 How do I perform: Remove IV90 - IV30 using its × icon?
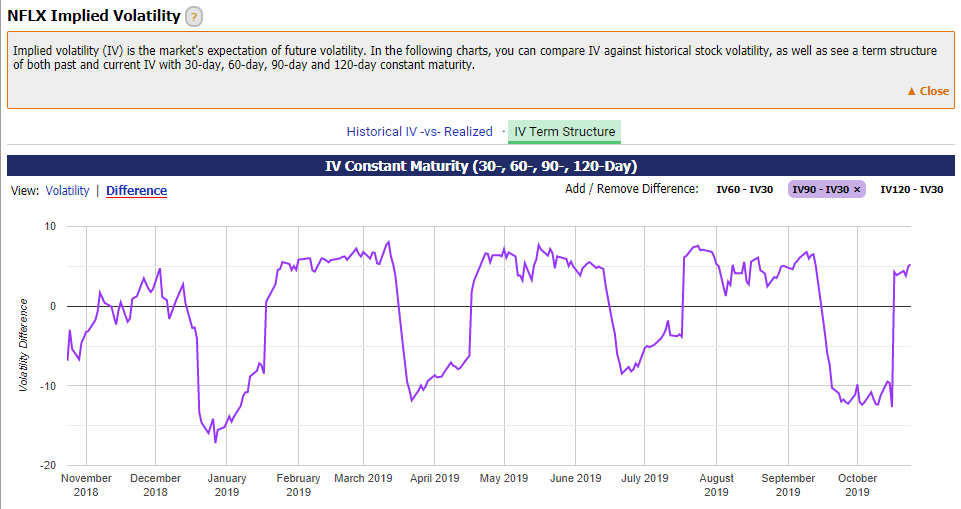click(857, 189)
